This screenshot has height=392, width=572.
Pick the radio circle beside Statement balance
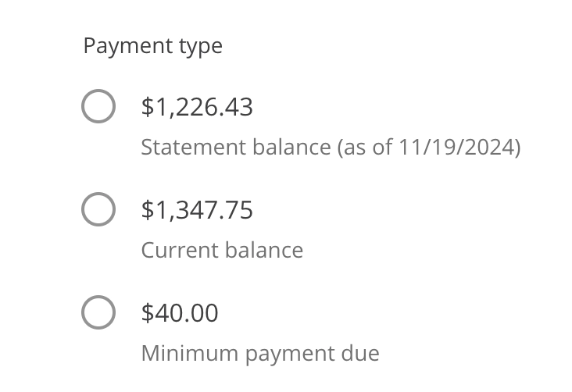point(98,107)
